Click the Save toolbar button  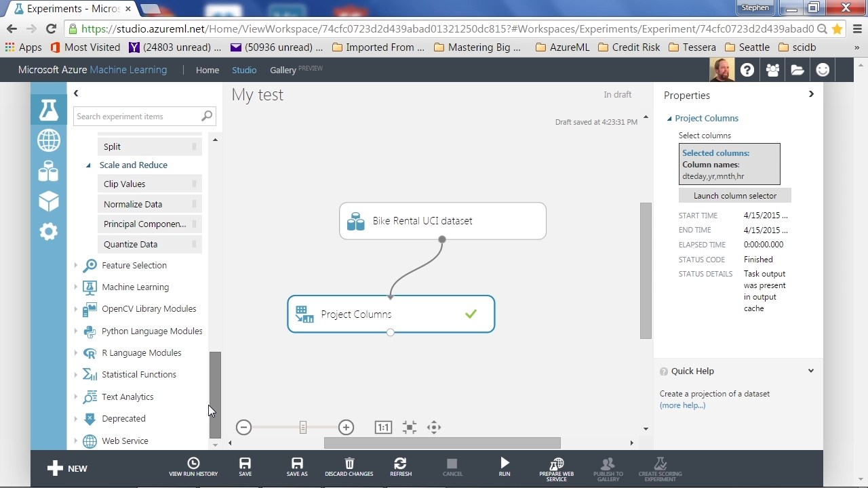click(x=245, y=467)
